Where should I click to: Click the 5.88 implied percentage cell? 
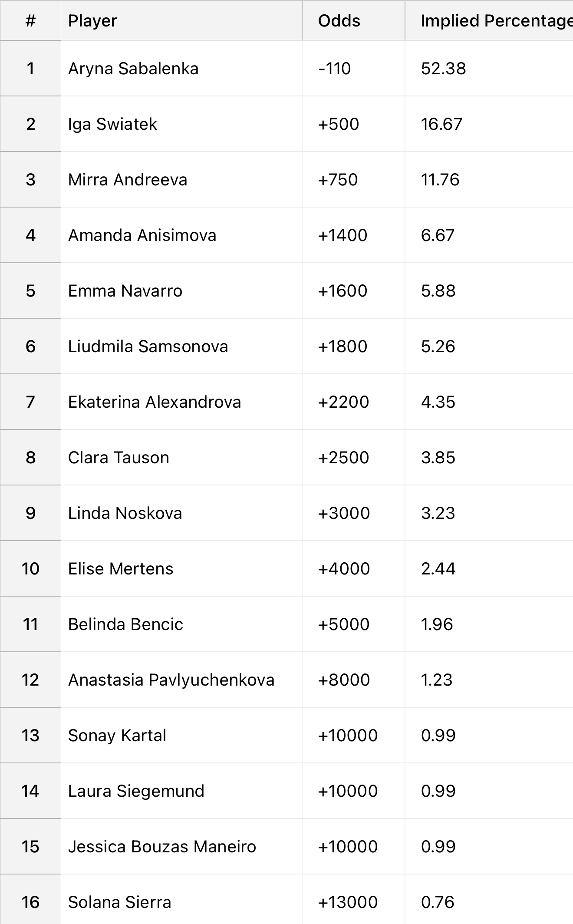tap(489, 291)
